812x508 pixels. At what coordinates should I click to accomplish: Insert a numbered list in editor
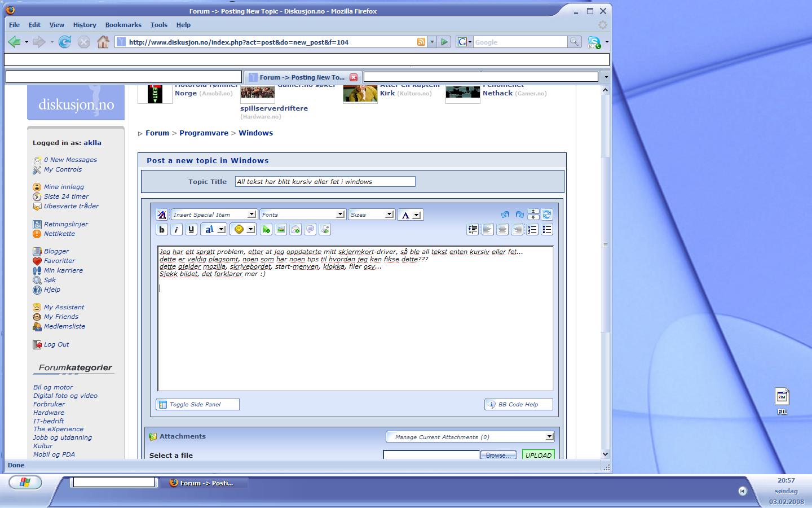pos(532,229)
